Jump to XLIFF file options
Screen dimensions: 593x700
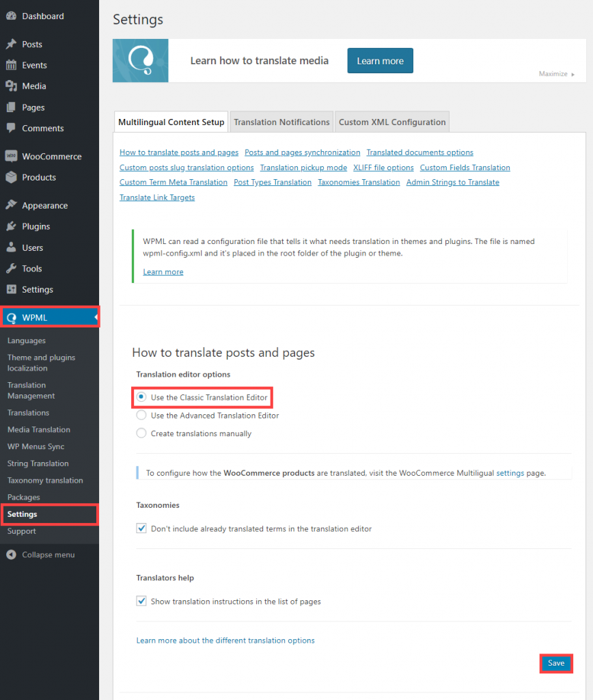point(383,167)
